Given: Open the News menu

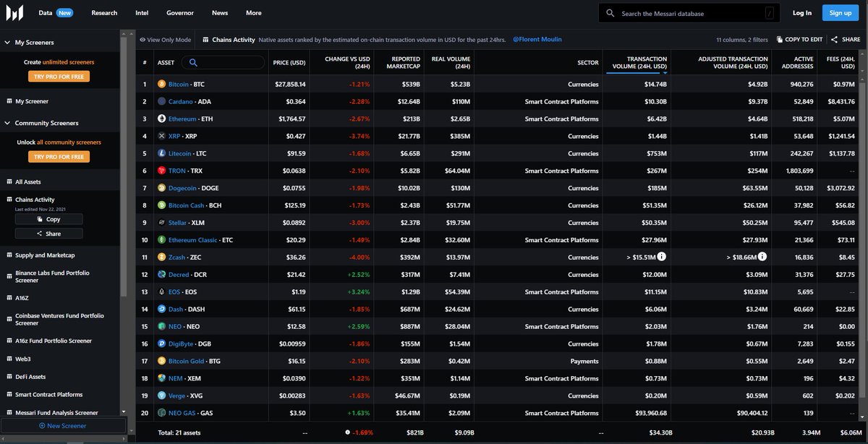Looking at the screenshot, I should pyautogui.click(x=220, y=13).
